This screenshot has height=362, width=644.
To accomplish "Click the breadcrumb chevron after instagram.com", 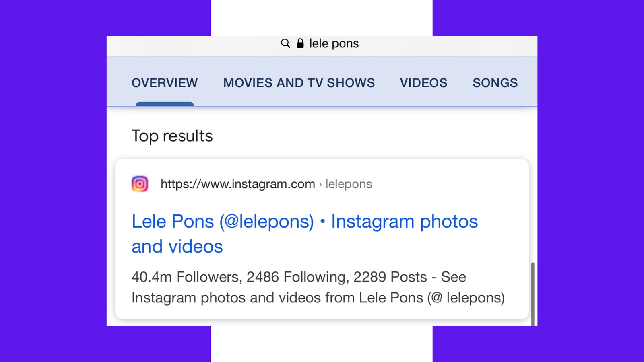I will (x=320, y=185).
